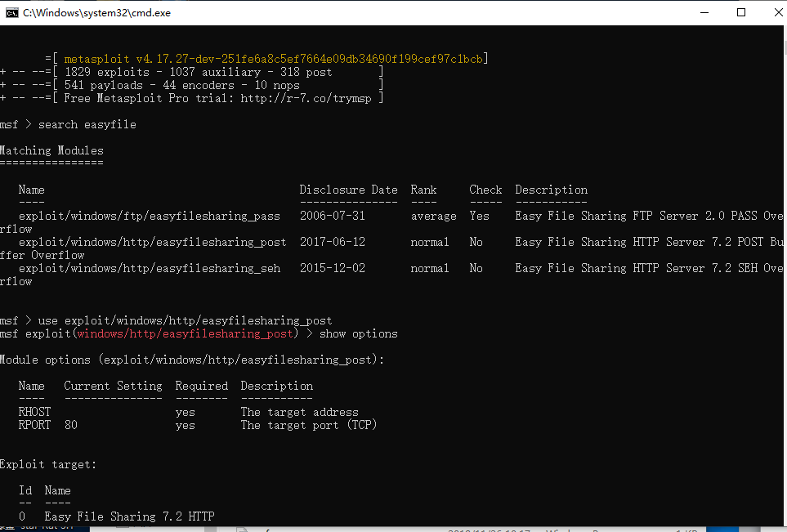Click the RPORT option name
Viewport: 787px width, 532px height.
click(34, 425)
